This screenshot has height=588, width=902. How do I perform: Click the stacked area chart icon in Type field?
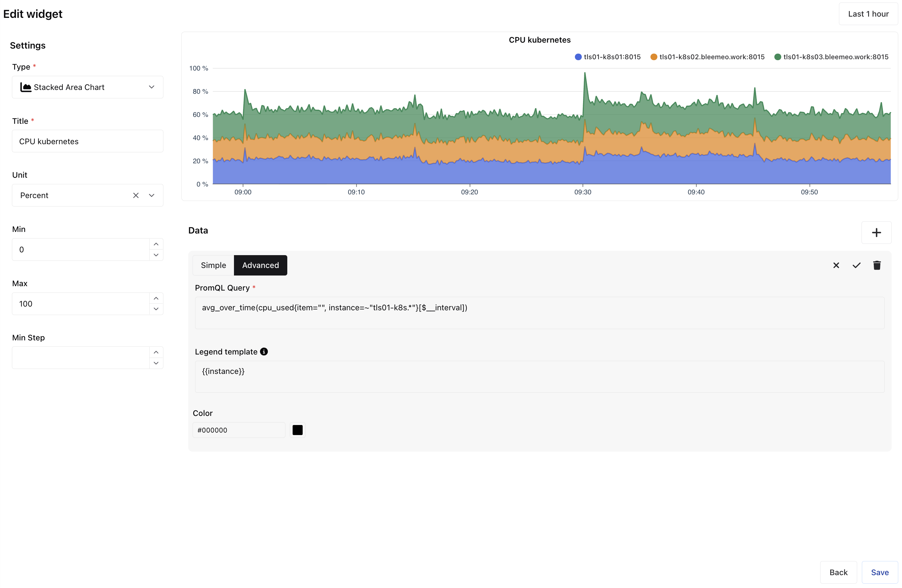pos(25,87)
